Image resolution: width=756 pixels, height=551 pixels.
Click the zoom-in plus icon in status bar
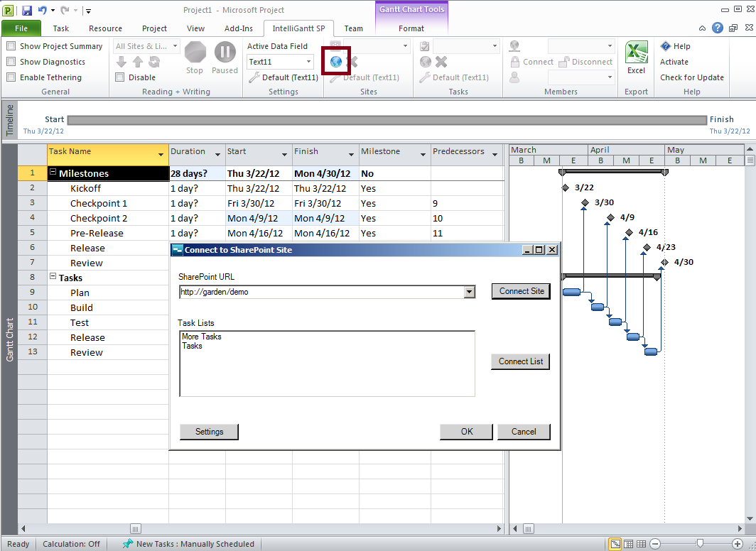(738, 544)
